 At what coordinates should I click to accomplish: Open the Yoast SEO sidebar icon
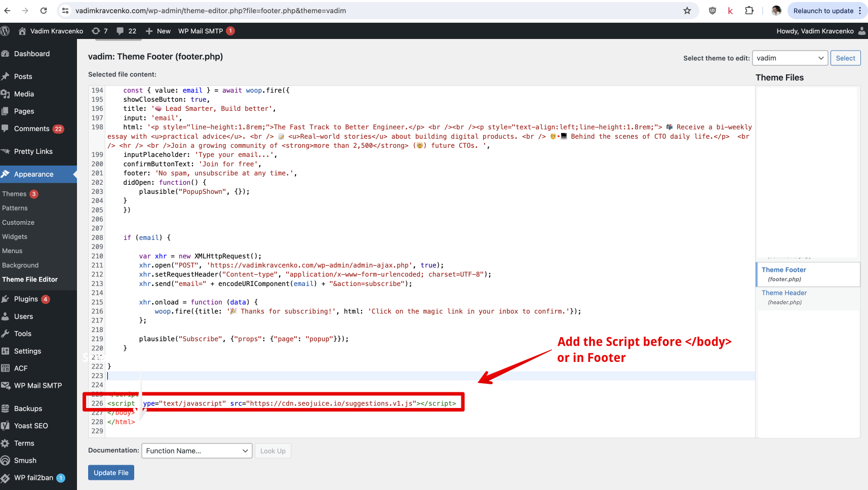coord(6,425)
